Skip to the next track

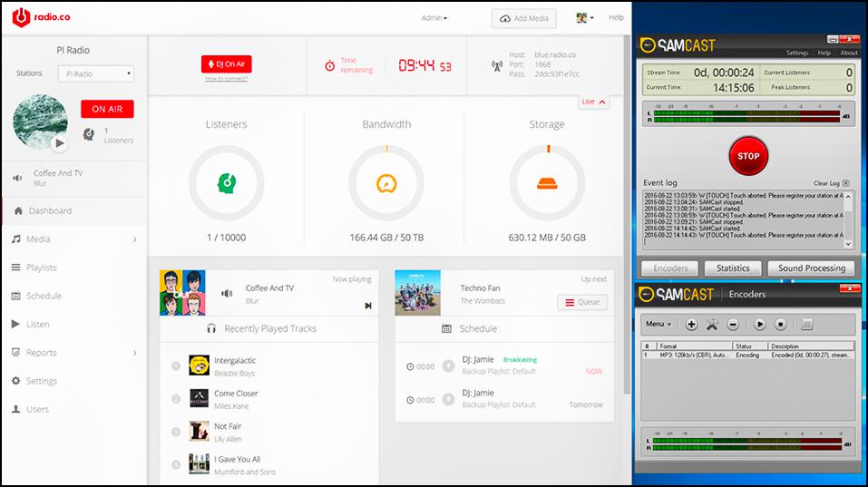[368, 306]
